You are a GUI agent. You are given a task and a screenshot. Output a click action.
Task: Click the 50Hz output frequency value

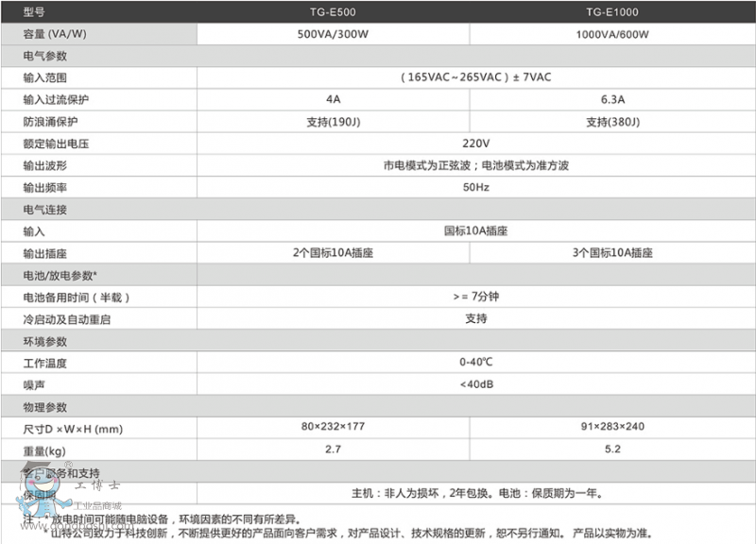click(x=475, y=187)
